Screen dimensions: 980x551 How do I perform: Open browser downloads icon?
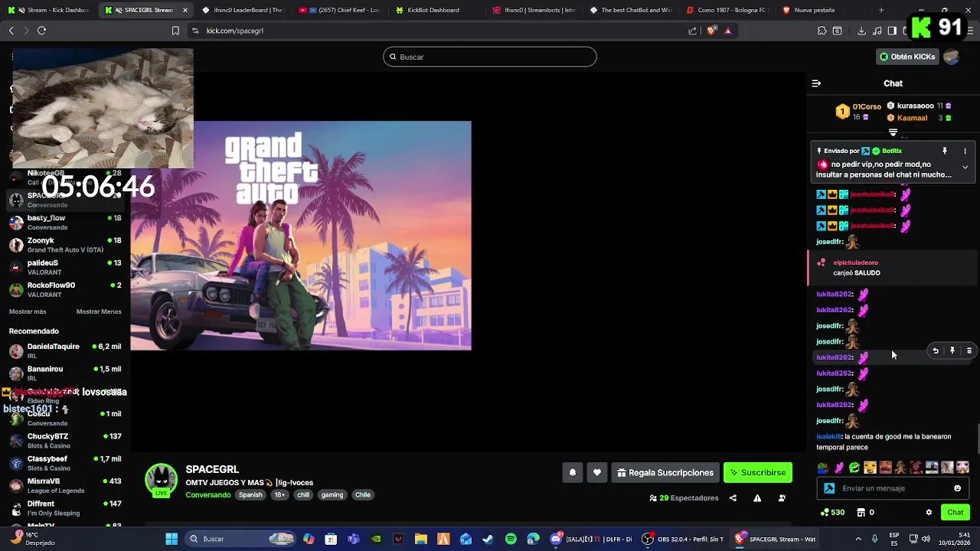[861, 31]
